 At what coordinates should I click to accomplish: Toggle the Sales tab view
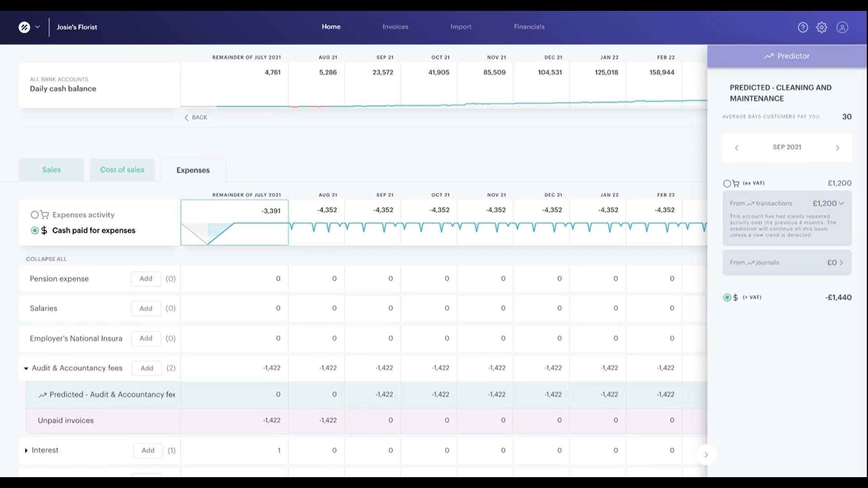51,170
